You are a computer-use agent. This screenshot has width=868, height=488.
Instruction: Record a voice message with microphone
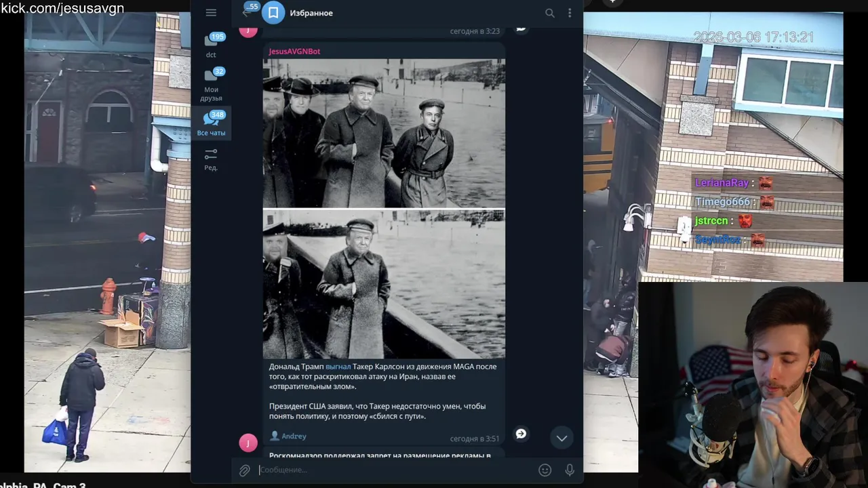click(570, 470)
